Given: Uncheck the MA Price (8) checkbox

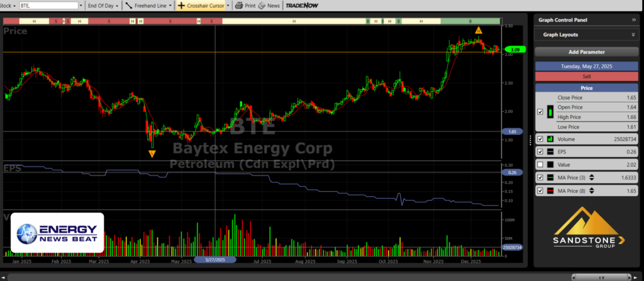Looking at the screenshot, I should (x=540, y=190).
